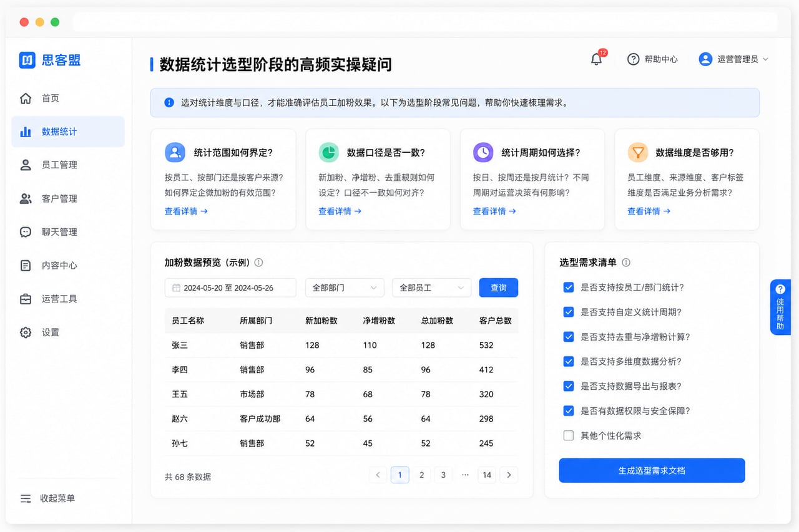Click the 数据维度 funnel icon
The height and width of the screenshot is (532, 799).
coord(637,152)
